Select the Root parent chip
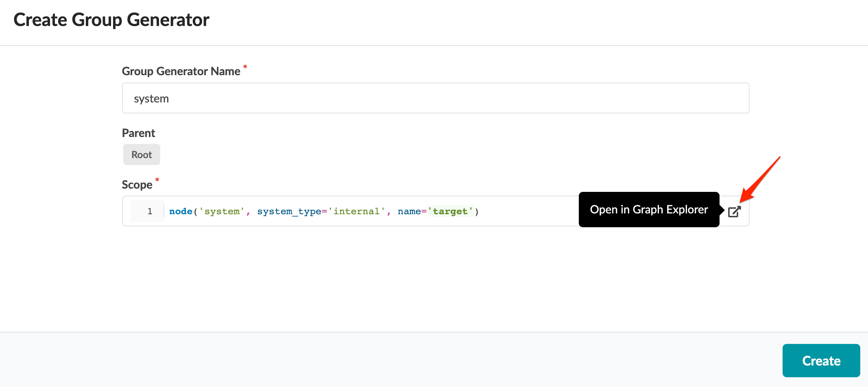Viewport: 868px width, 387px height. click(x=142, y=154)
